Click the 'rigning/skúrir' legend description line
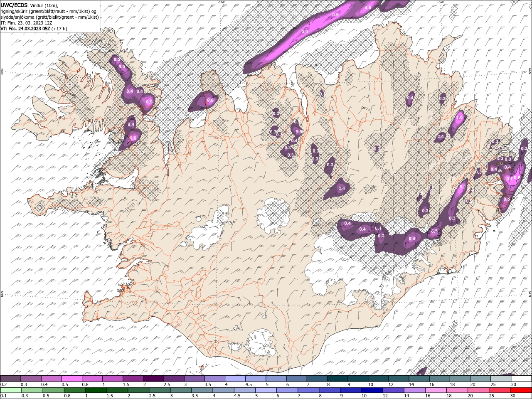532x399 pixels. tap(49, 11)
